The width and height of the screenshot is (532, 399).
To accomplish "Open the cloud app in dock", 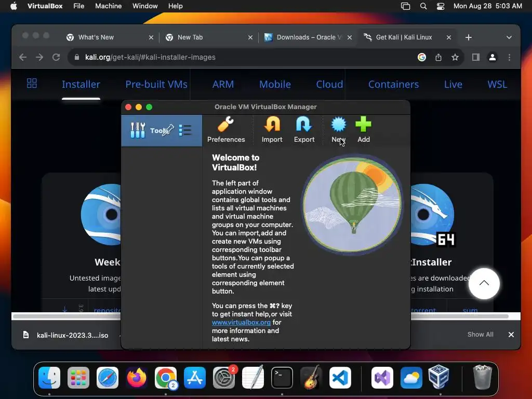I will click(411, 378).
